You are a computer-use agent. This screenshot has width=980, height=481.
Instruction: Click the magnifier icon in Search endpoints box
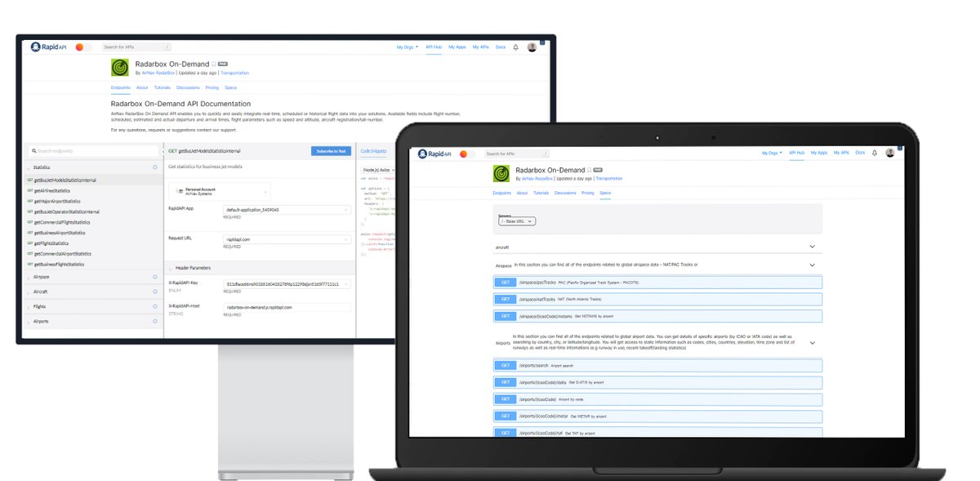click(x=34, y=151)
